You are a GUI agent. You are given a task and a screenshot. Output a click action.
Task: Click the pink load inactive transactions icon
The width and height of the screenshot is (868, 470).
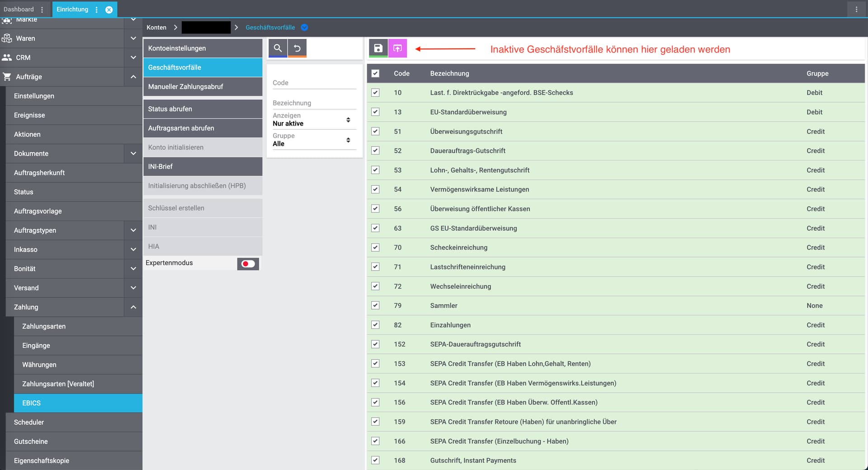coord(397,48)
